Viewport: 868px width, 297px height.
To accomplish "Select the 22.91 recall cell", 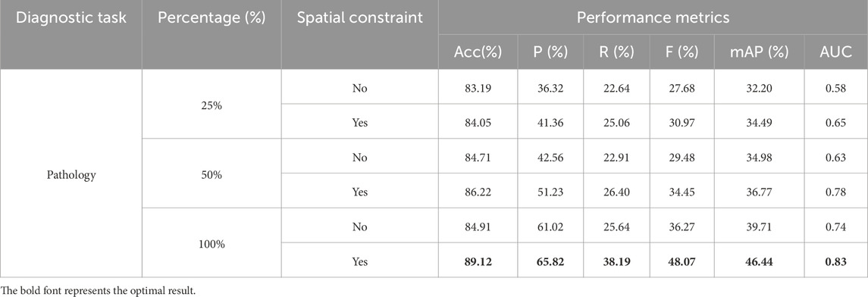I will (616, 158).
